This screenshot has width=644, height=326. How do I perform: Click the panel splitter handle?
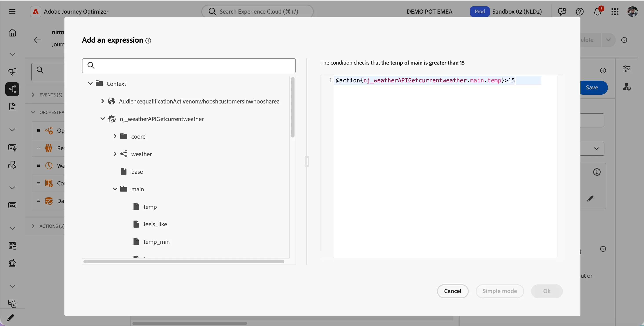[x=307, y=161]
